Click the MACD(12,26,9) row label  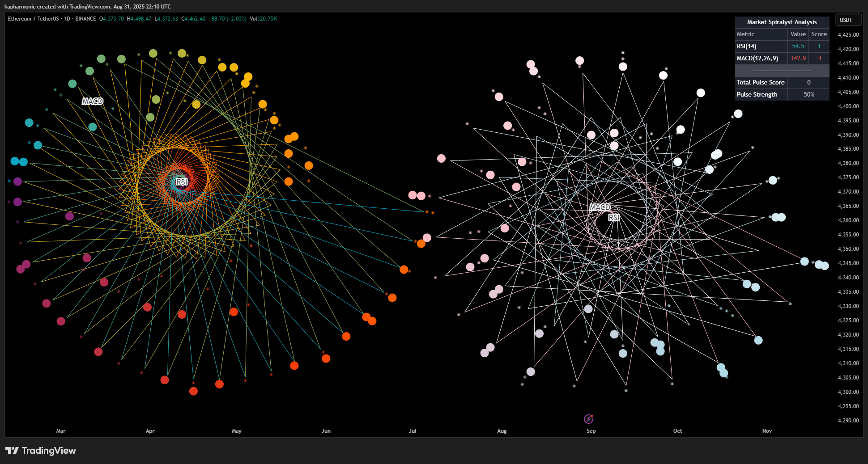click(x=757, y=58)
